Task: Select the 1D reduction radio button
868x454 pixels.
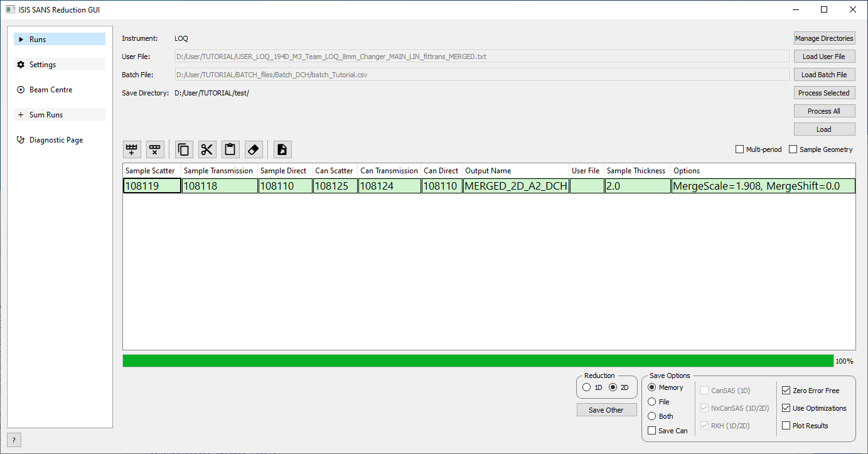Action: tap(587, 387)
